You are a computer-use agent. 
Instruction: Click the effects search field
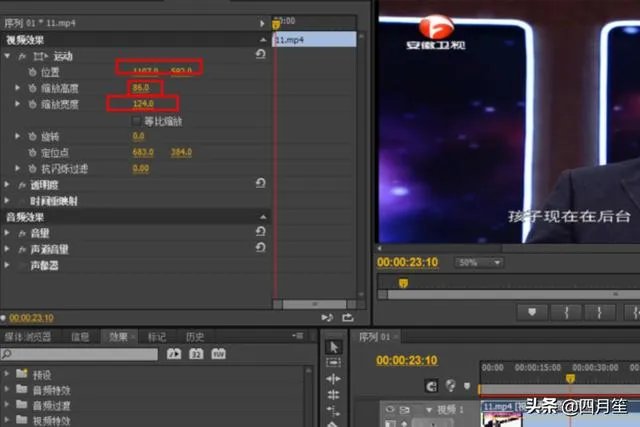79,354
